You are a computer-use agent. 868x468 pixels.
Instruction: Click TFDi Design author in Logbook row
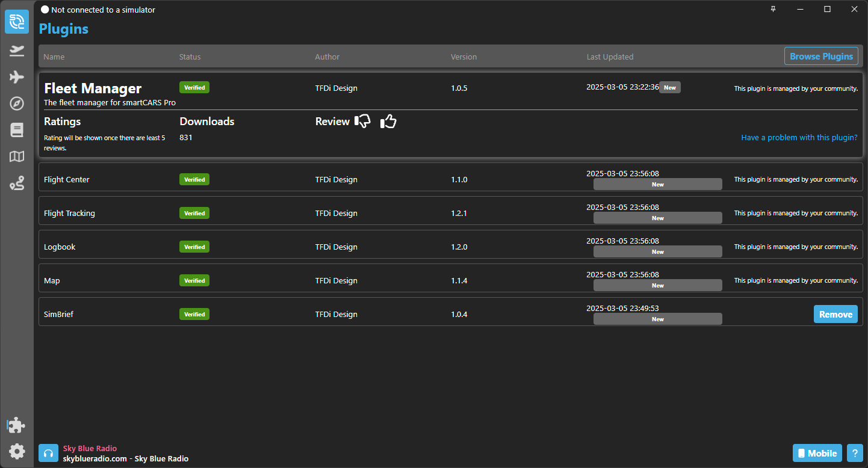(x=336, y=247)
